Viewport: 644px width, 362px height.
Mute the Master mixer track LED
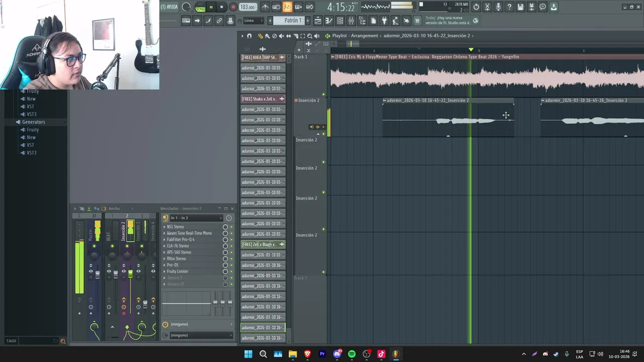[x=94, y=246]
